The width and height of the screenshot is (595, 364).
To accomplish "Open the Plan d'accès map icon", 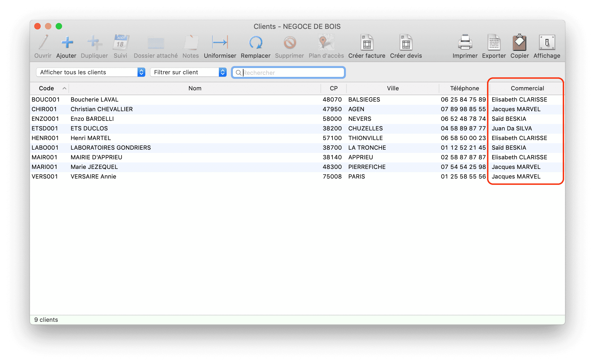I will point(326,42).
